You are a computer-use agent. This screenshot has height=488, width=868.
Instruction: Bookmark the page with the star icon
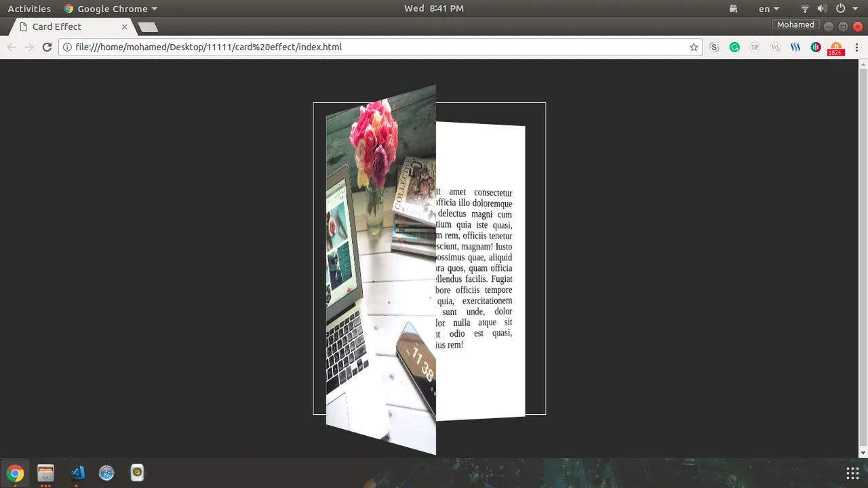(694, 47)
